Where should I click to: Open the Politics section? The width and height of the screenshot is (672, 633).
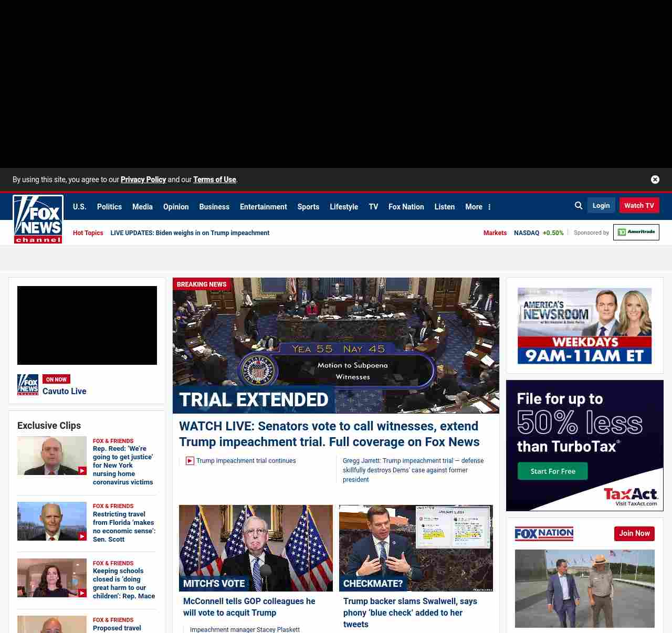click(109, 207)
